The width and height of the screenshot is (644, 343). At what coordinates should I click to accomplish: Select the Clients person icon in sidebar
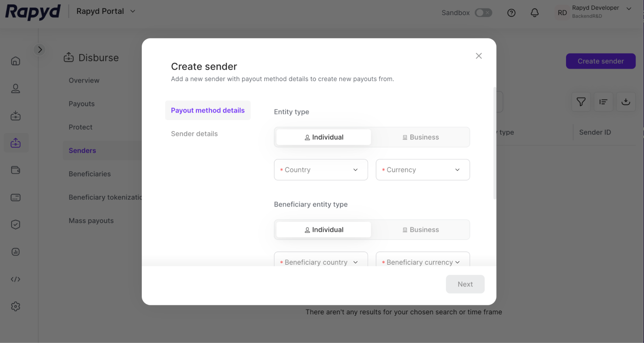pyautogui.click(x=15, y=89)
